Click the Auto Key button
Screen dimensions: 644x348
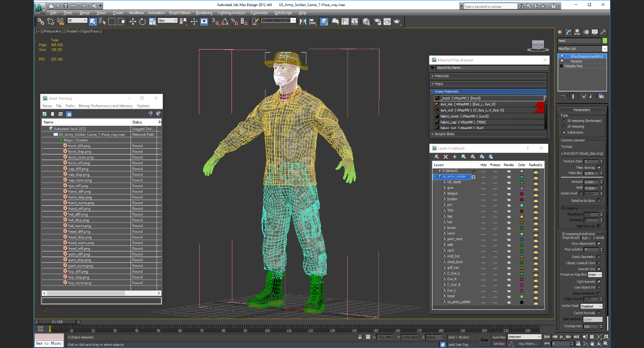499,337
